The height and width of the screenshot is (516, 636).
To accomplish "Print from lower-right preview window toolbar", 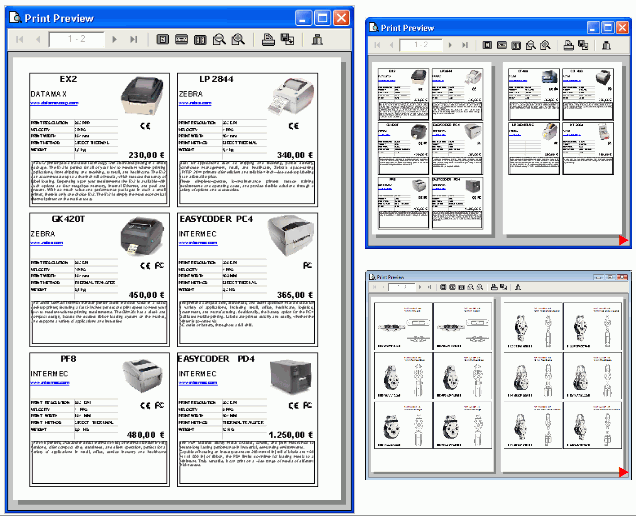I will (494, 287).
